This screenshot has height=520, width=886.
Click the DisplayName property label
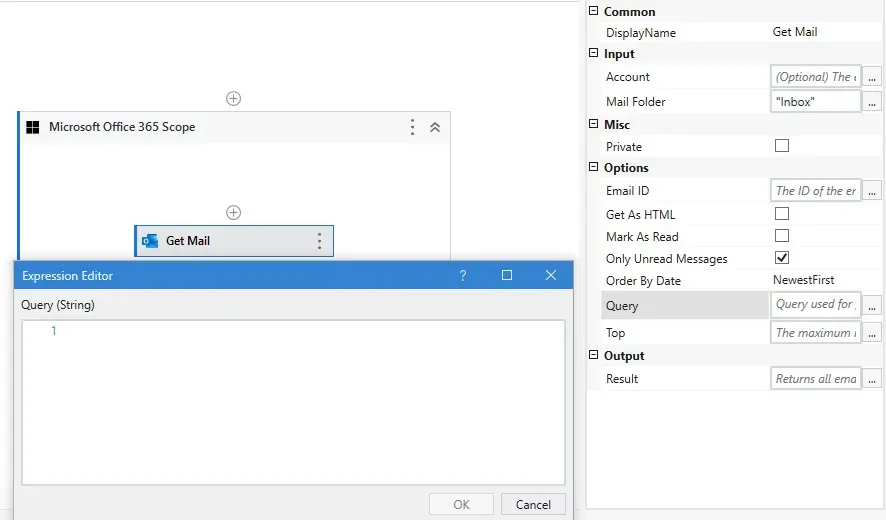coord(641,33)
